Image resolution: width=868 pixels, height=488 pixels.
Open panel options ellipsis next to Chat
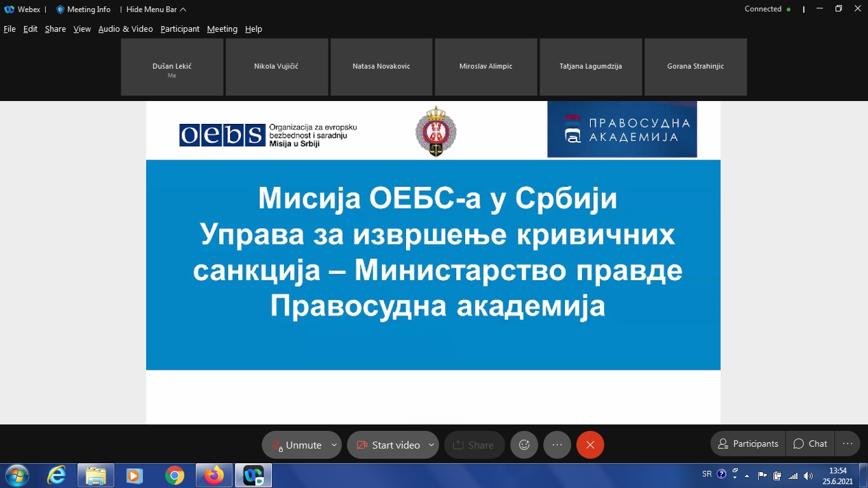tap(847, 444)
